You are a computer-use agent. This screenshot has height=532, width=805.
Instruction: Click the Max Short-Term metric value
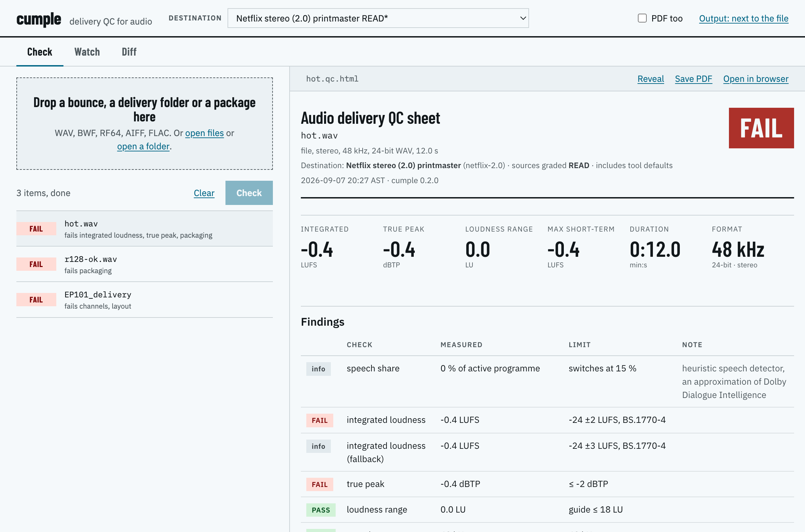(x=563, y=249)
